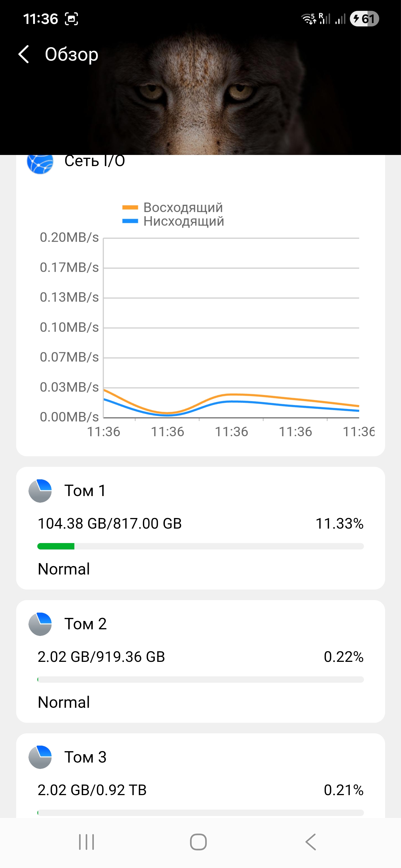Select the Том 3 volume title

pyautogui.click(x=86, y=757)
